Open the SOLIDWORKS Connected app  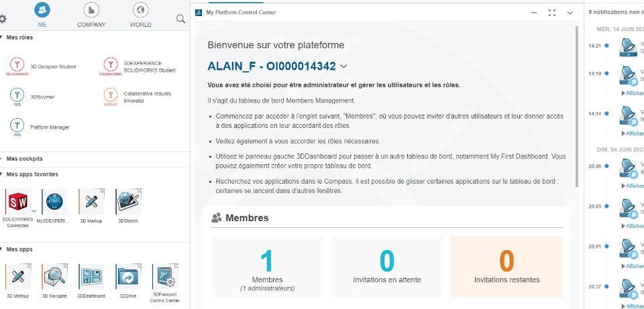16,202
